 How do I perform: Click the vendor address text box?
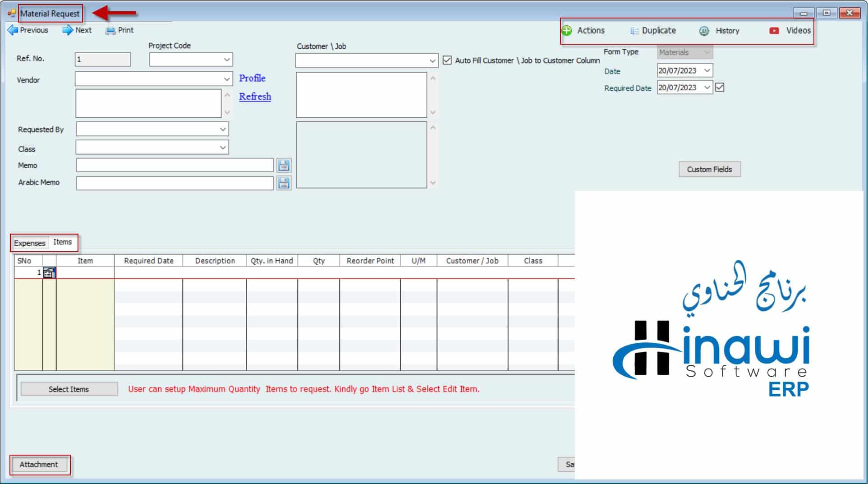point(148,103)
